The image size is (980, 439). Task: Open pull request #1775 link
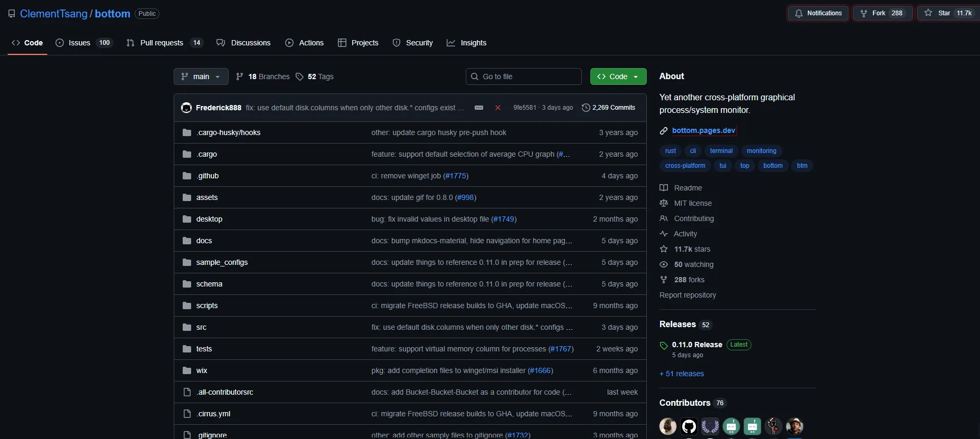(x=456, y=176)
